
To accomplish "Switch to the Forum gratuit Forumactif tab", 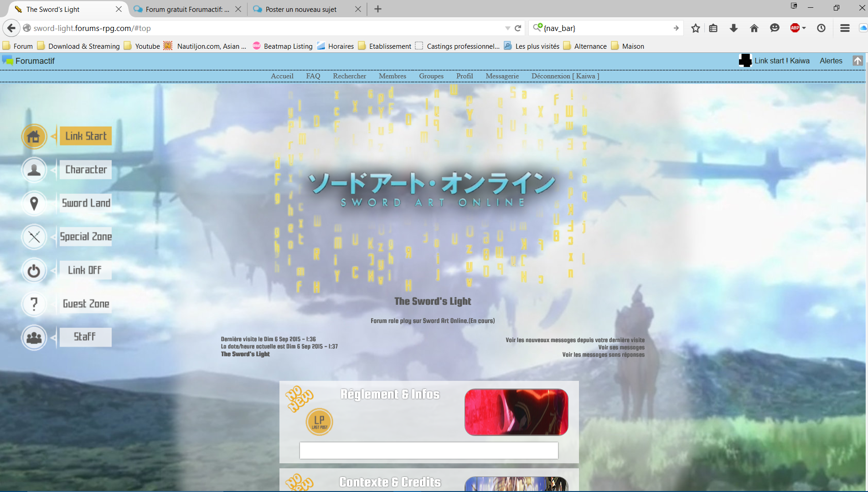I will pos(187,9).
